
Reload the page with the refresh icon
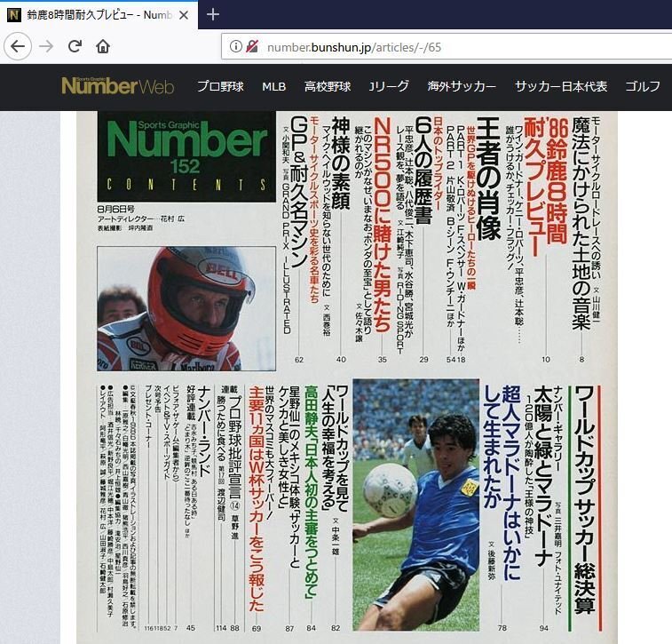[75, 46]
